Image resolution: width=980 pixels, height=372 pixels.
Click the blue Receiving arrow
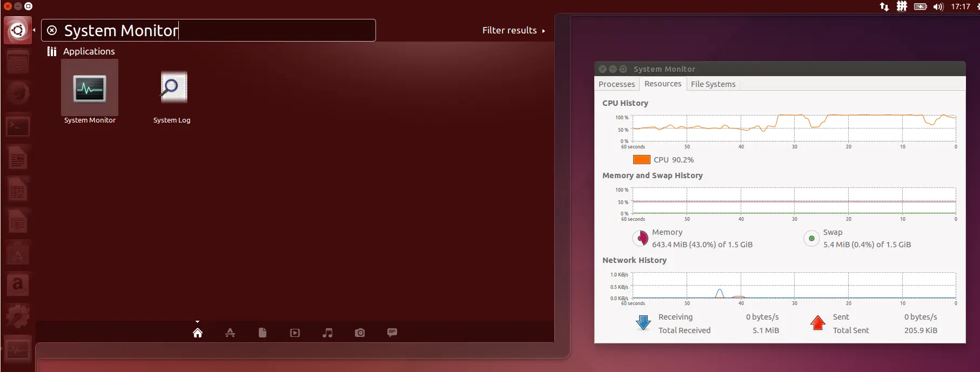click(643, 322)
